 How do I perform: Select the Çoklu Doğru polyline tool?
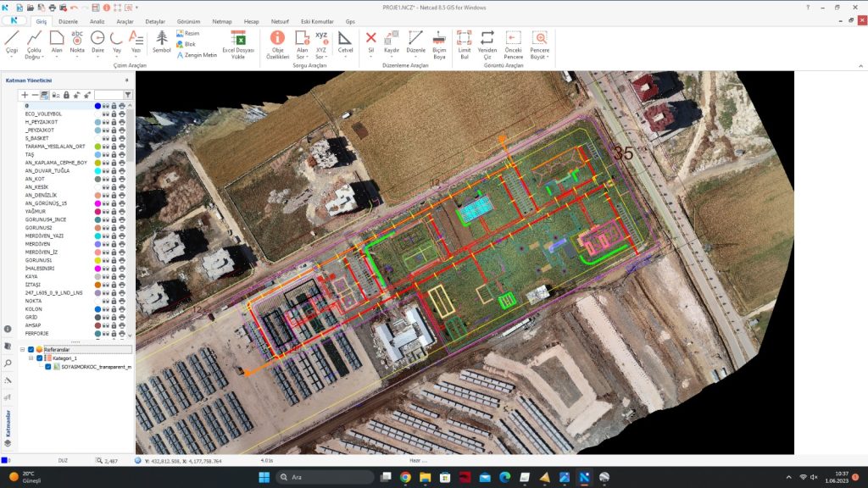coord(34,44)
